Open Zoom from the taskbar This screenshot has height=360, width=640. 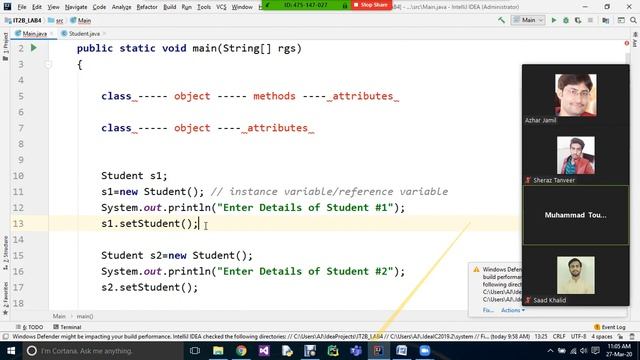(x=425, y=351)
